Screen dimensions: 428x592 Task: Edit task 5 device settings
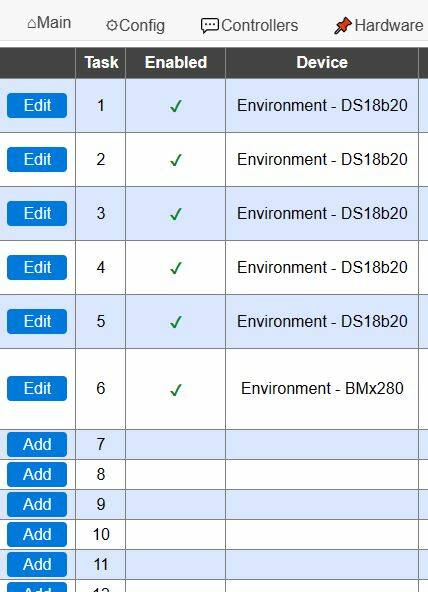pyautogui.click(x=37, y=321)
